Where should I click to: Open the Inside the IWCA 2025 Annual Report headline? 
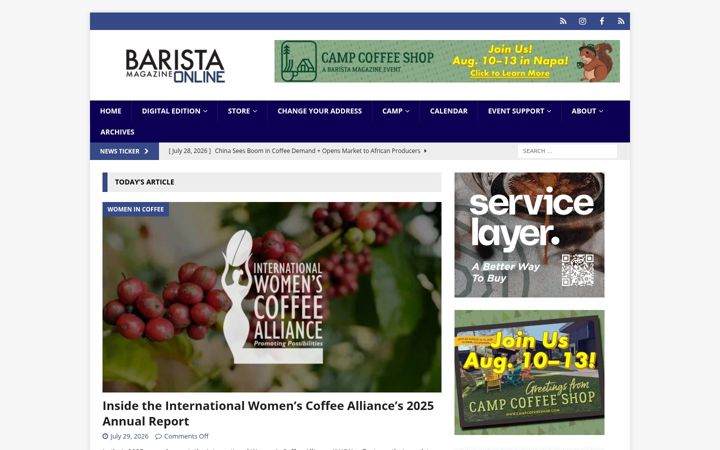[x=268, y=413]
